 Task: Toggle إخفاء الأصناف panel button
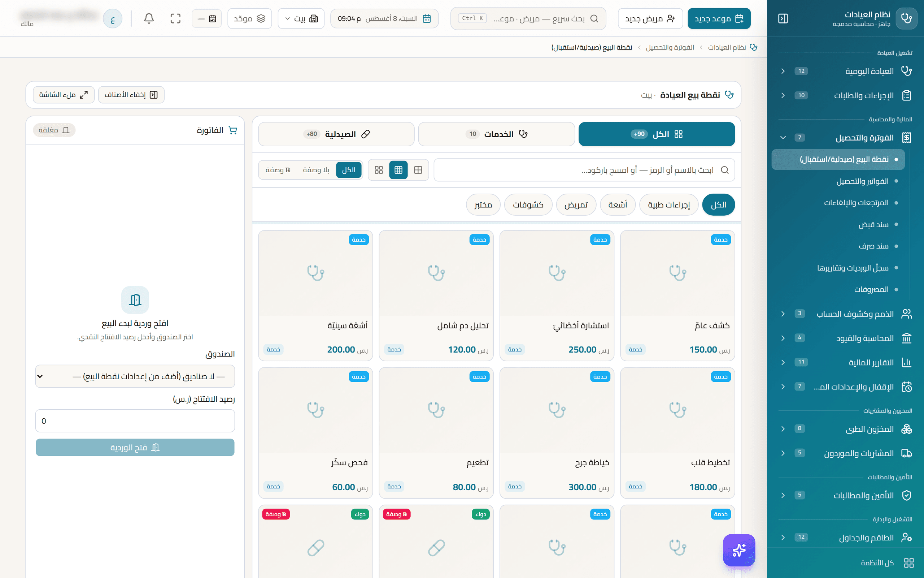(x=131, y=95)
